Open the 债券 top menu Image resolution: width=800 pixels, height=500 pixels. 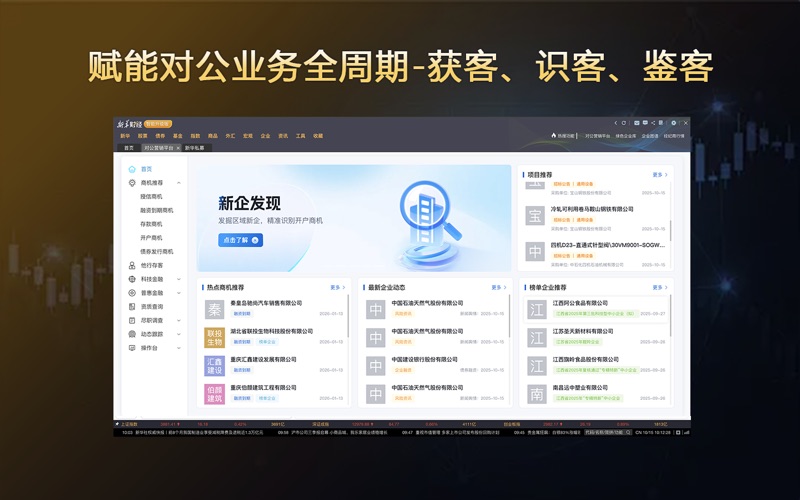pyautogui.click(x=160, y=136)
